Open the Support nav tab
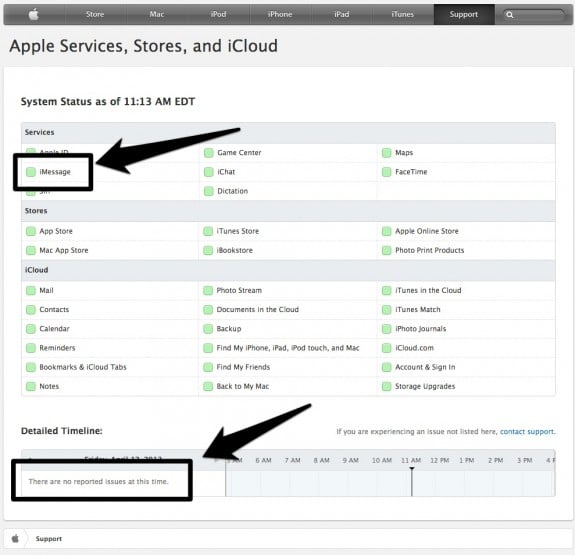The width and height of the screenshot is (575, 555). pyautogui.click(x=464, y=15)
